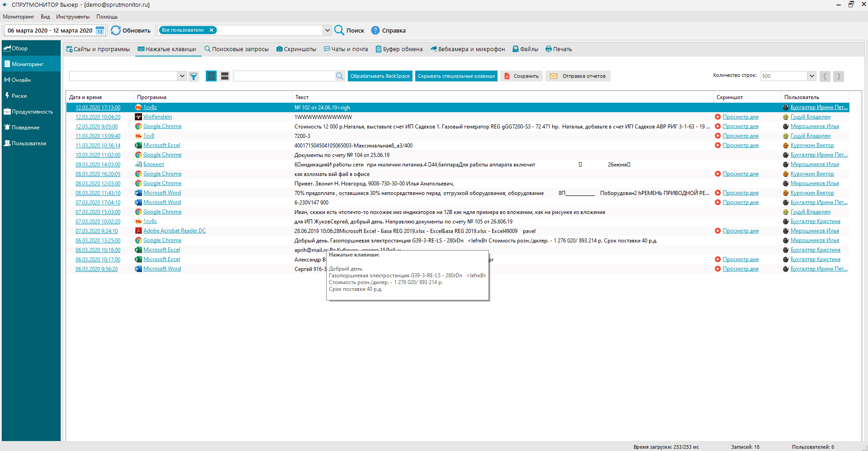Expand the user filter dropdown
This screenshot has height=451, width=868.
(327, 30)
